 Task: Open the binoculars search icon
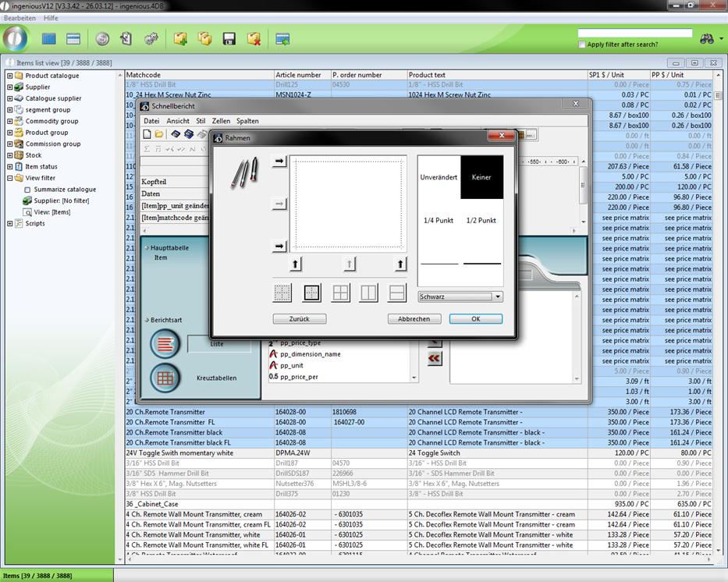coord(707,38)
